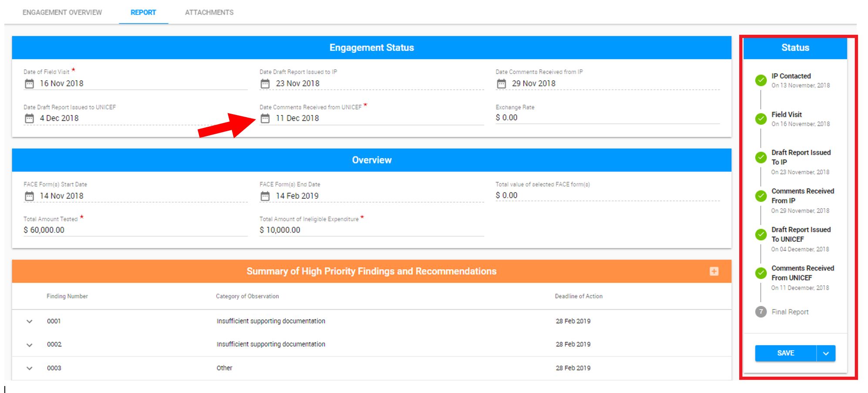Expand finding 0002 row
Viewport: 868px width, 393px height.
[x=29, y=345]
